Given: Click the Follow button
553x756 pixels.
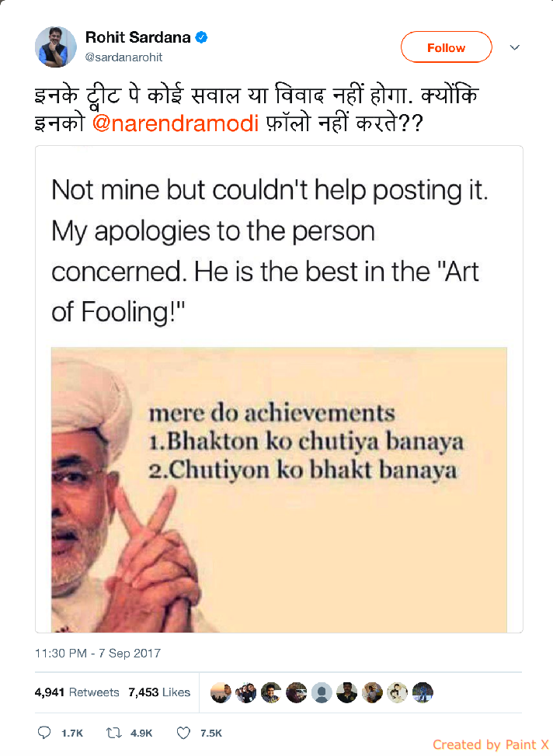Looking at the screenshot, I should click(446, 47).
